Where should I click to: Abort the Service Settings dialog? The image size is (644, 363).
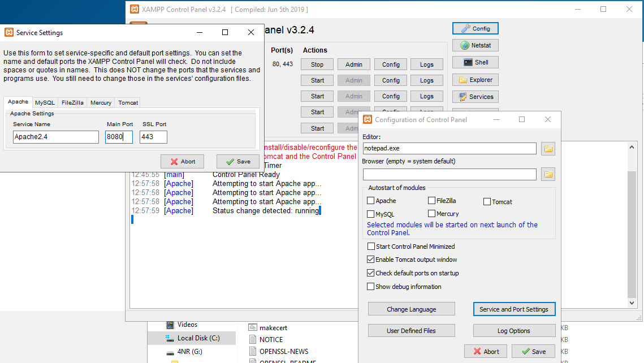(183, 161)
